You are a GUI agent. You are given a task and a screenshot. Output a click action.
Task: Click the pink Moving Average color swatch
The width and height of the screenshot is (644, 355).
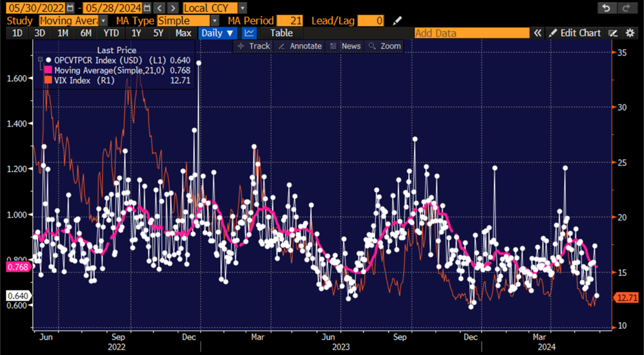click(48, 70)
